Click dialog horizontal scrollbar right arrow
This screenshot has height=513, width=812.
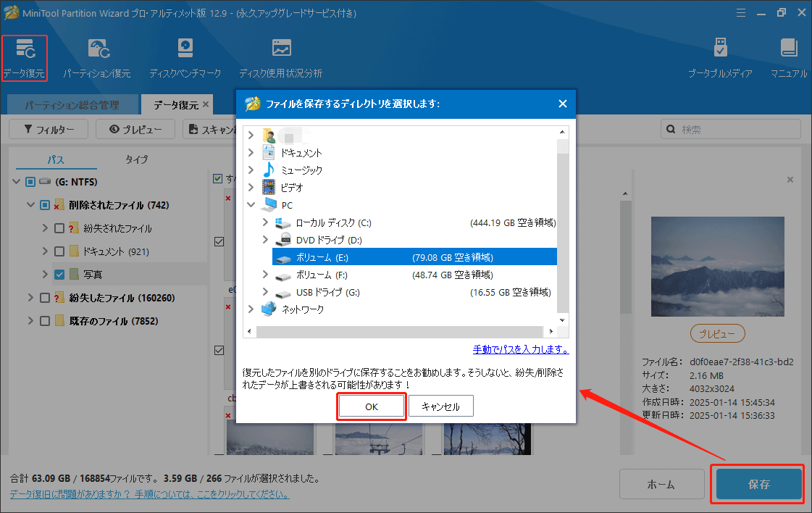(551, 331)
